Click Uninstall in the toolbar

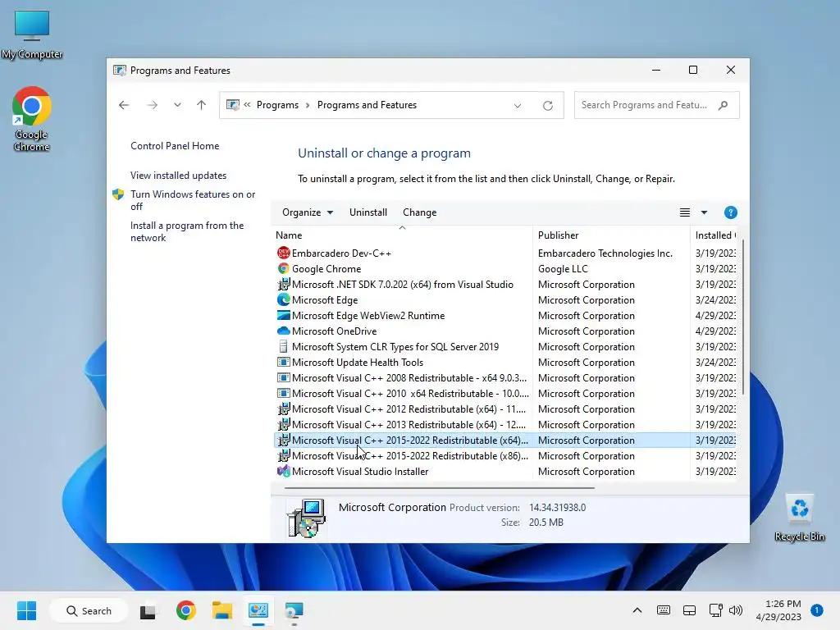(x=368, y=212)
